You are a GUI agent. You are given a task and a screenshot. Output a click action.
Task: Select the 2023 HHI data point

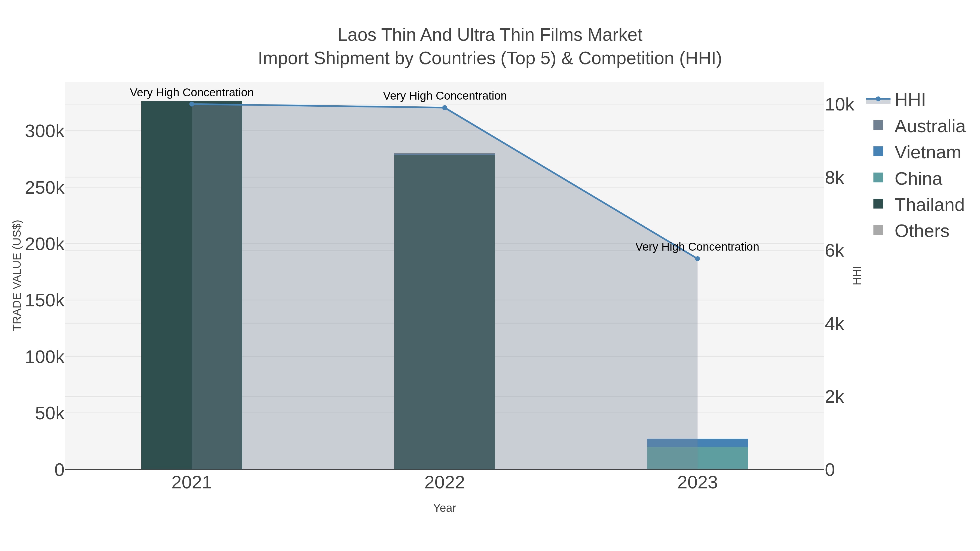(697, 259)
